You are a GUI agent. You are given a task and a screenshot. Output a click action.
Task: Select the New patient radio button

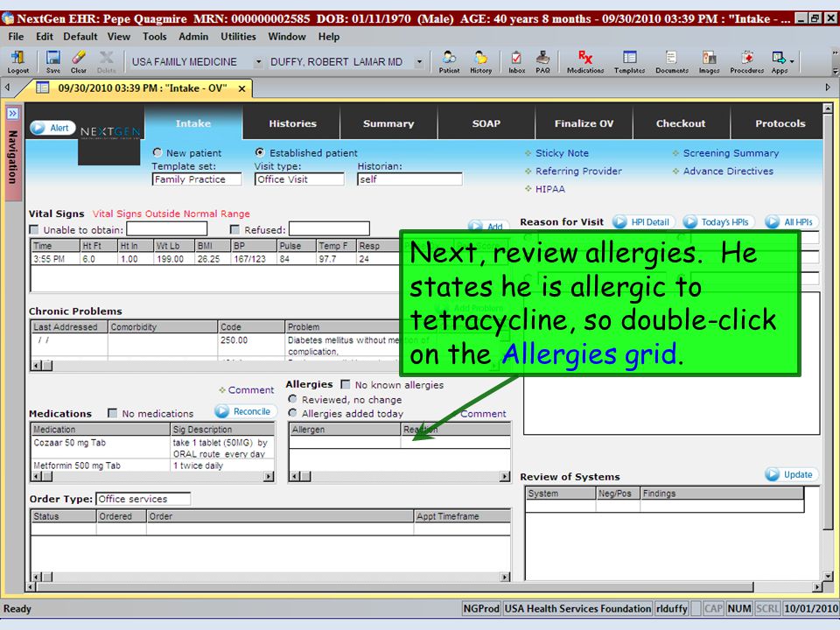point(157,152)
